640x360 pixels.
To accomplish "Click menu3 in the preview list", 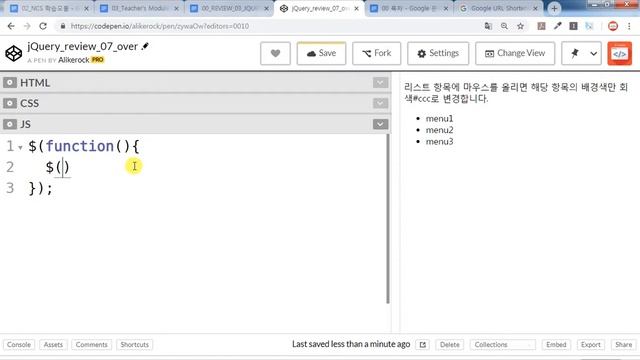I will [x=439, y=141].
